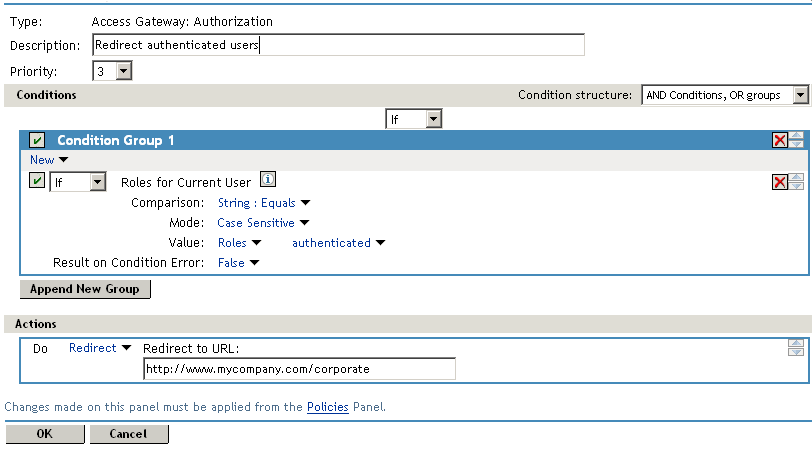
Task: Open the String : Equals comparison menu
Action: click(264, 203)
